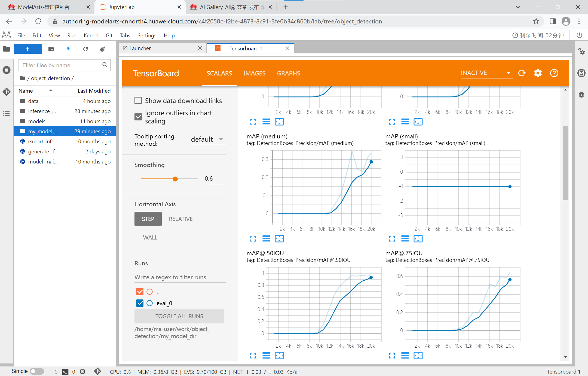Toggle y-axis log scale on mAP (small) chart

point(405,239)
